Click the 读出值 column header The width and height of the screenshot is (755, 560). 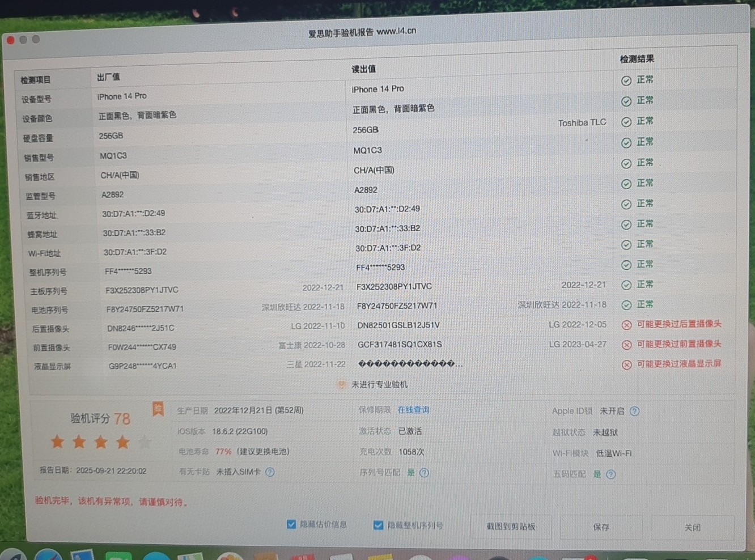[x=363, y=69]
